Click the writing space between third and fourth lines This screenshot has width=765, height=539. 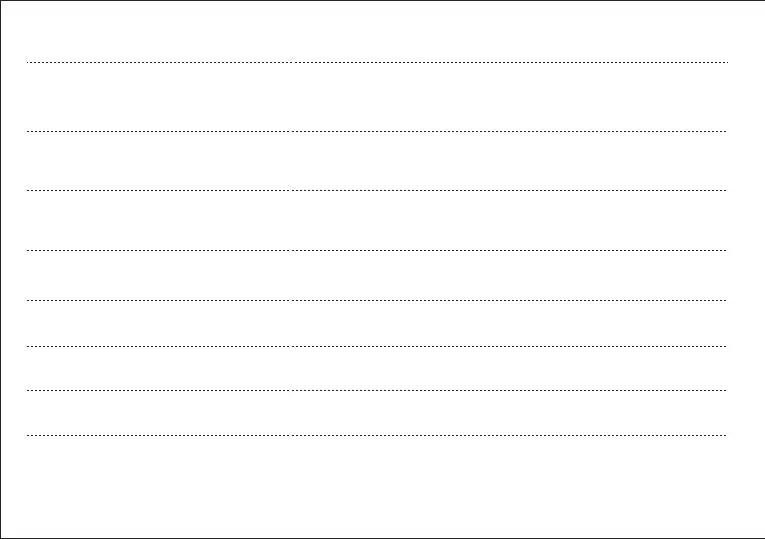[x=377, y=220]
